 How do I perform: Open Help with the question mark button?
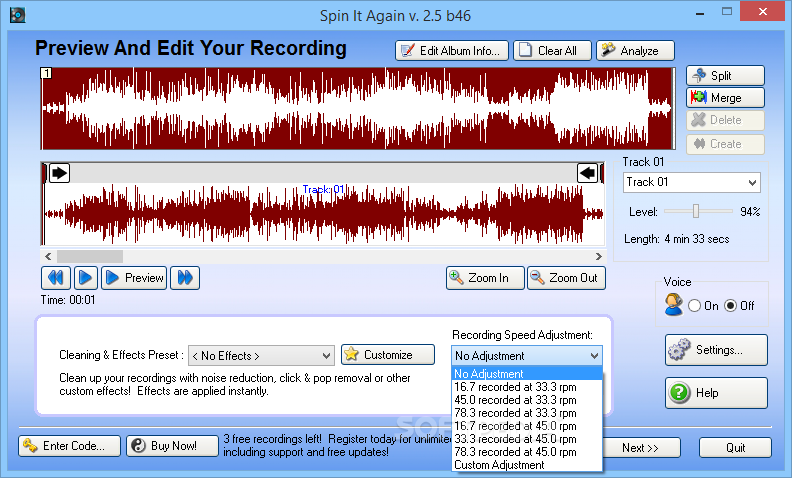click(x=716, y=393)
